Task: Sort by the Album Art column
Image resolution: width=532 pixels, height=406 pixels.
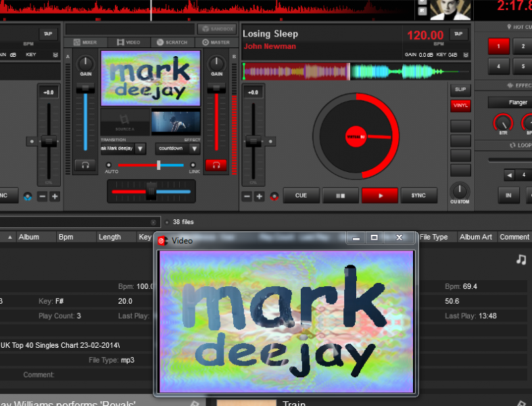Action: coord(477,237)
